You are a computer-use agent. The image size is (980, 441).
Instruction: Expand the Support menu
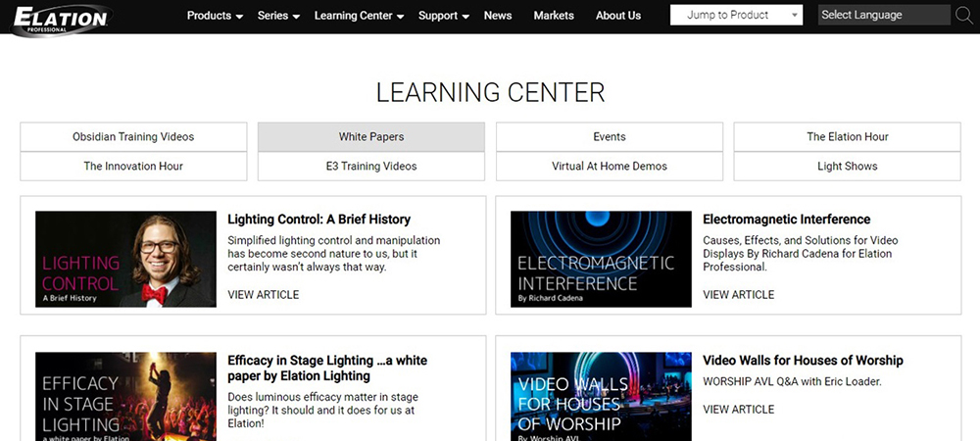click(444, 16)
